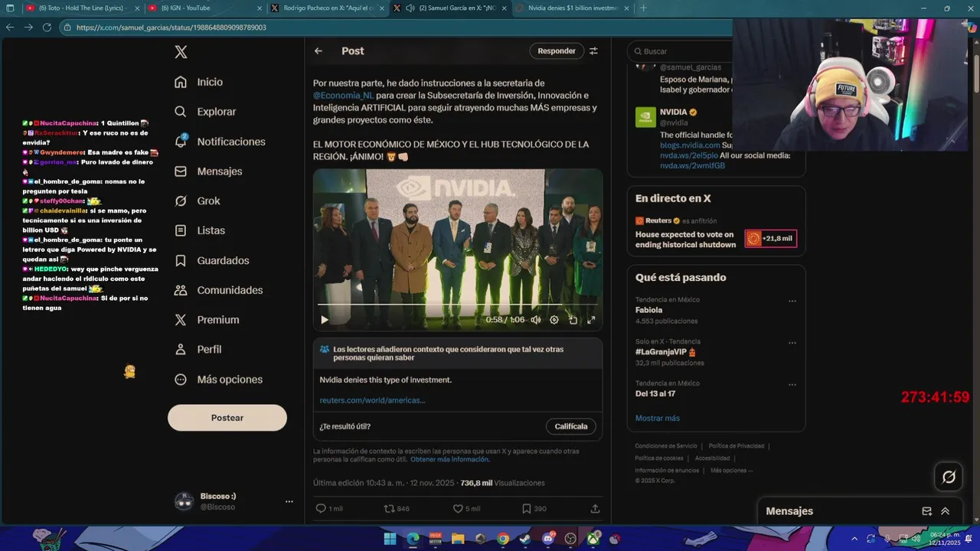The height and width of the screenshot is (551, 980).
Task: Open the reuters.com/world/americas link
Action: click(x=372, y=400)
